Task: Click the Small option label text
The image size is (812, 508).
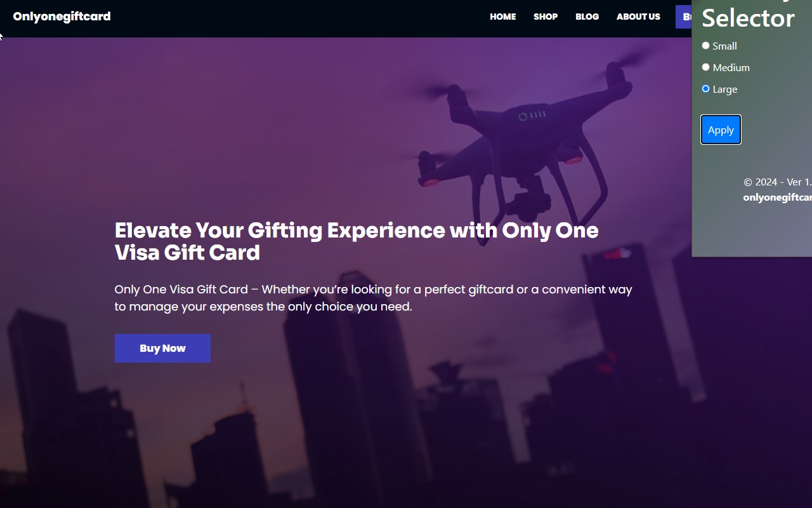Action: tap(724, 46)
